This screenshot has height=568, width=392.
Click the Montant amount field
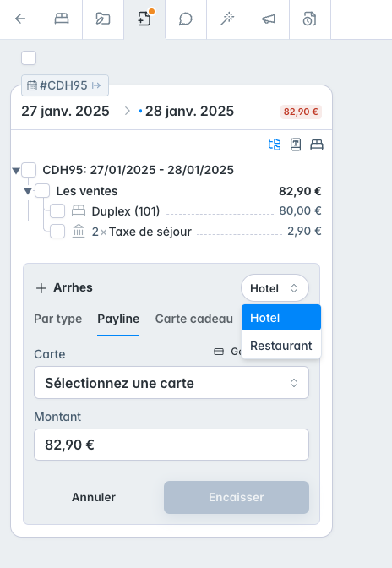tap(171, 445)
